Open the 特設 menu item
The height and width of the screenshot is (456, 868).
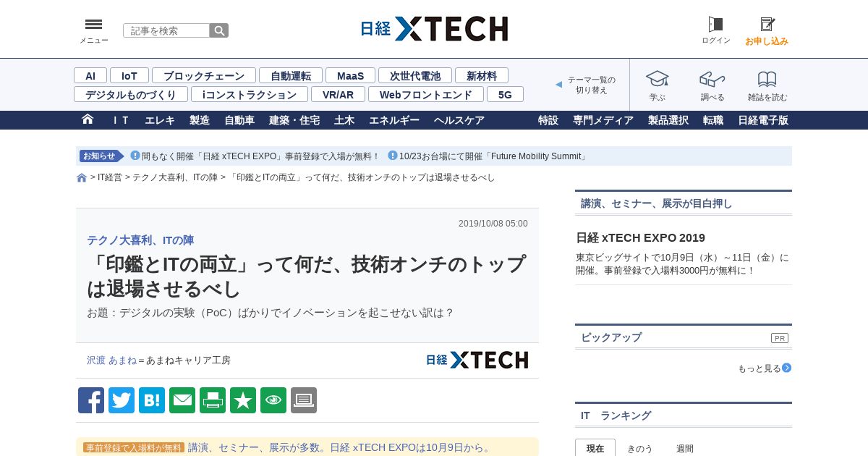click(548, 120)
